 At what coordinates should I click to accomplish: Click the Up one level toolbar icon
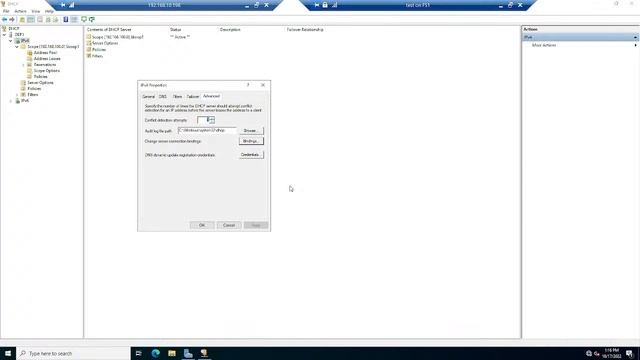pyautogui.click(x=22, y=20)
